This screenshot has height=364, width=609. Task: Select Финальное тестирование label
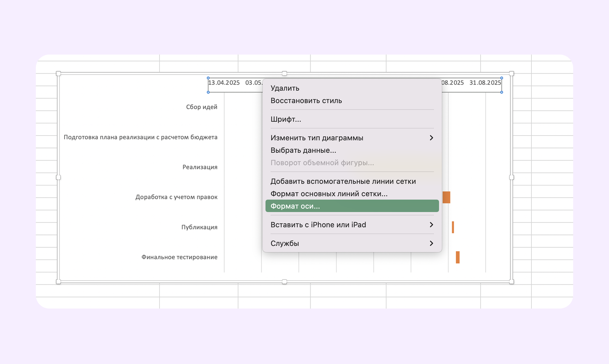click(x=179, y=257)
